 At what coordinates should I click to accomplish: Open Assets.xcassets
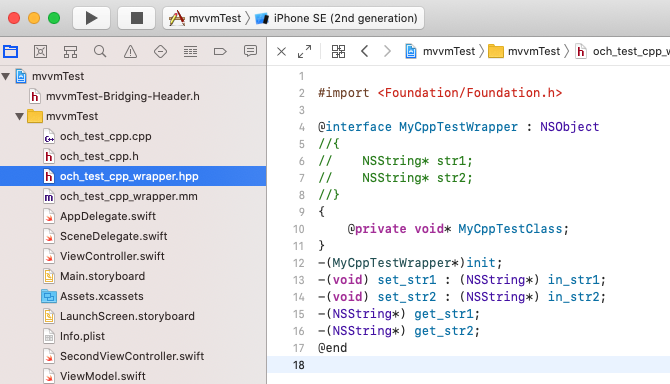click(133, 296)
